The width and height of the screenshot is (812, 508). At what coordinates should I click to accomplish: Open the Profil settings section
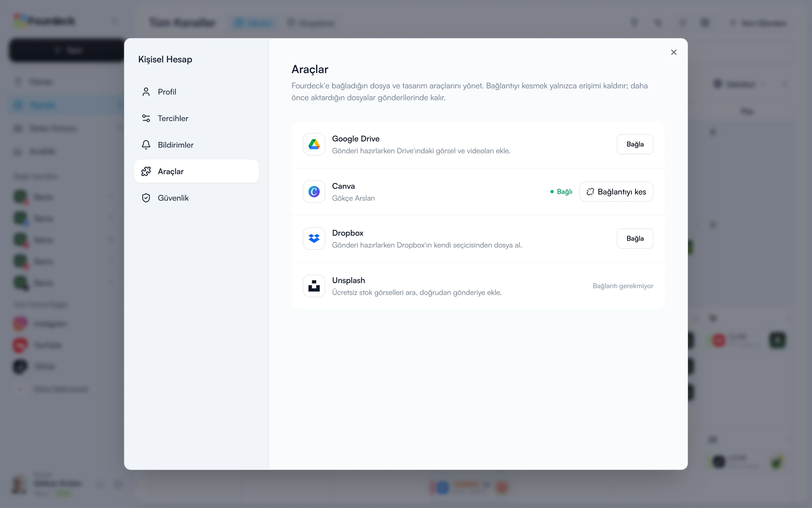(x=196, y=92)
